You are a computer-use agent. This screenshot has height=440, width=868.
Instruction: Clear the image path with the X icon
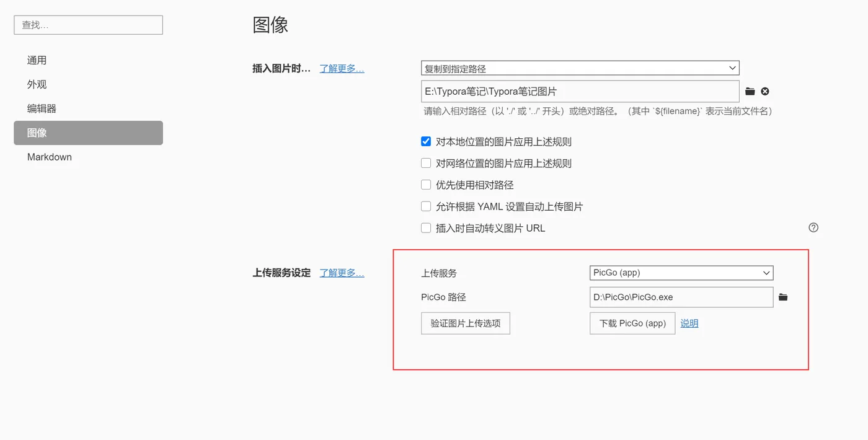(765, 91)
